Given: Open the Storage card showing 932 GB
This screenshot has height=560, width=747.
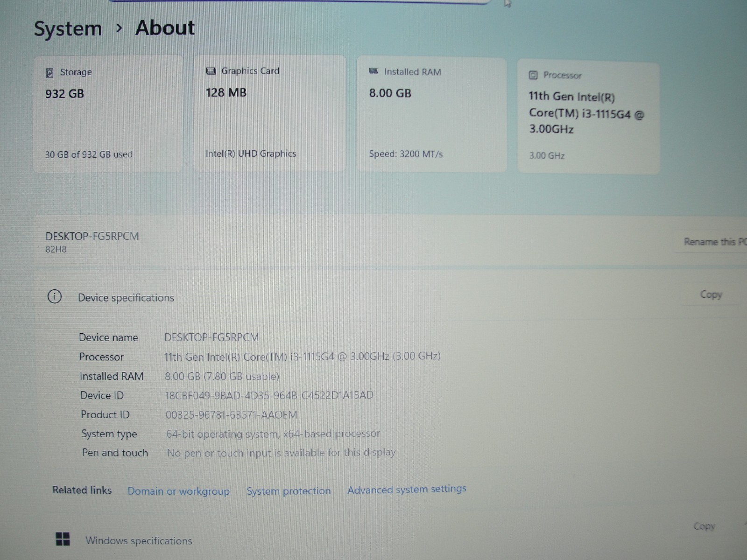Looking at the screenshot, I should click(x=108, y=114).
